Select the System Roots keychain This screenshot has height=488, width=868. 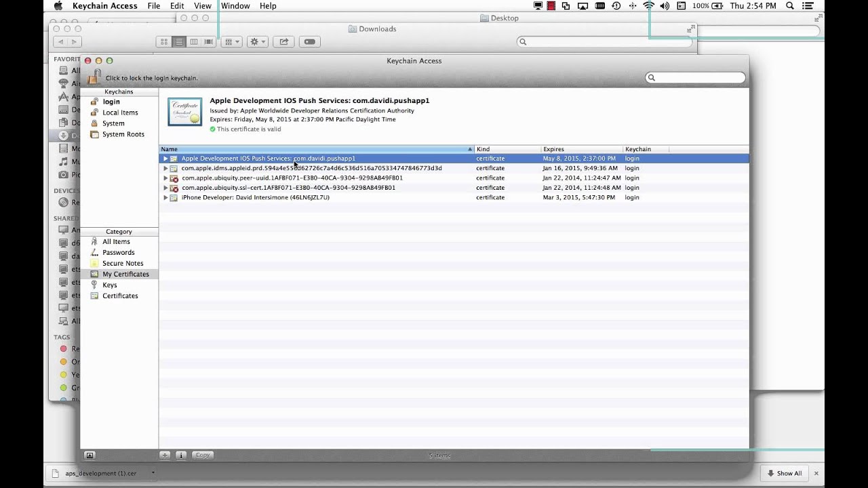[123, 134]
